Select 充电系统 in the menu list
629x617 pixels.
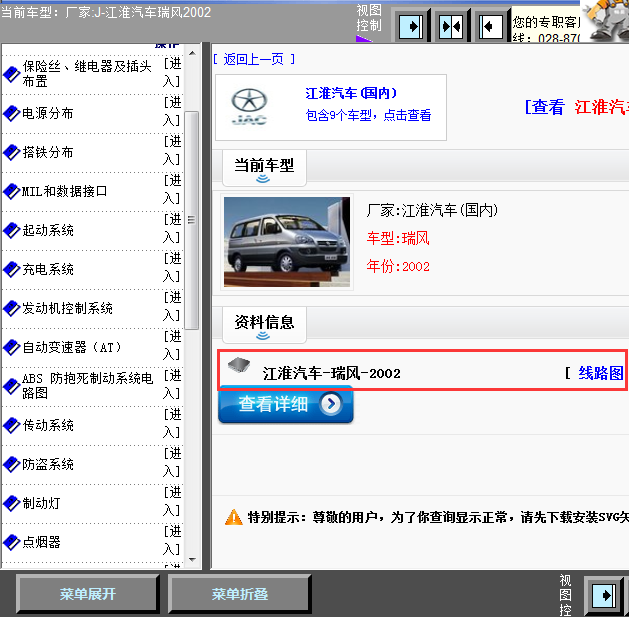48,269
